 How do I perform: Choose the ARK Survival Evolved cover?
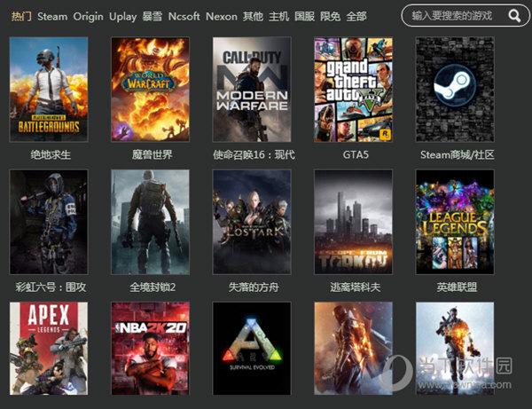coord(252,349)
